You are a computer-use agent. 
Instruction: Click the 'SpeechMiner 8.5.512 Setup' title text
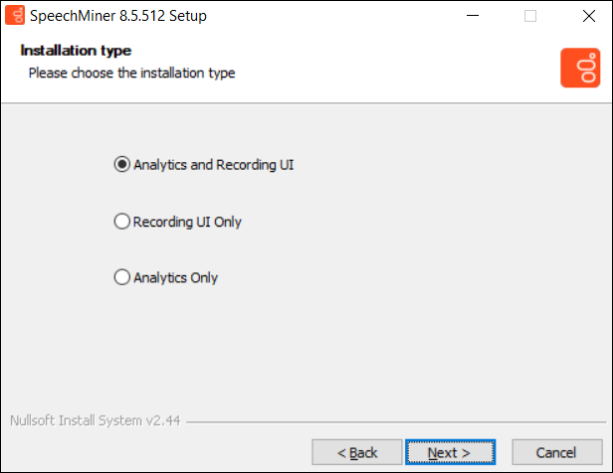[118, 16]
